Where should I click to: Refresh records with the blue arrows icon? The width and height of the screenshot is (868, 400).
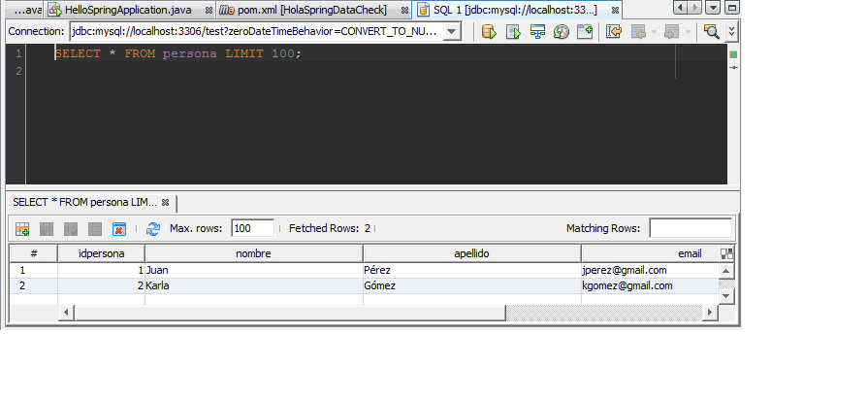pyautogui.click(x=153, y=228)
